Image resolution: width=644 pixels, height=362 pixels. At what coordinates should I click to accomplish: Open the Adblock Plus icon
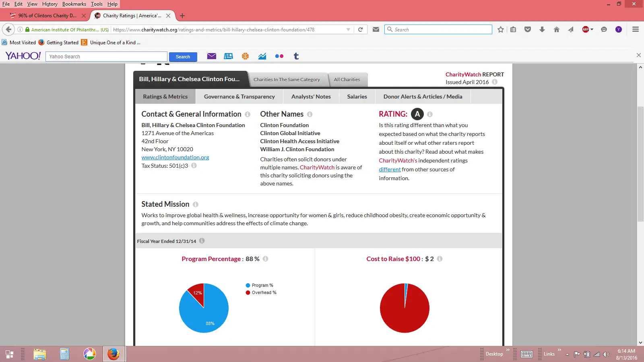click(586, 29)
